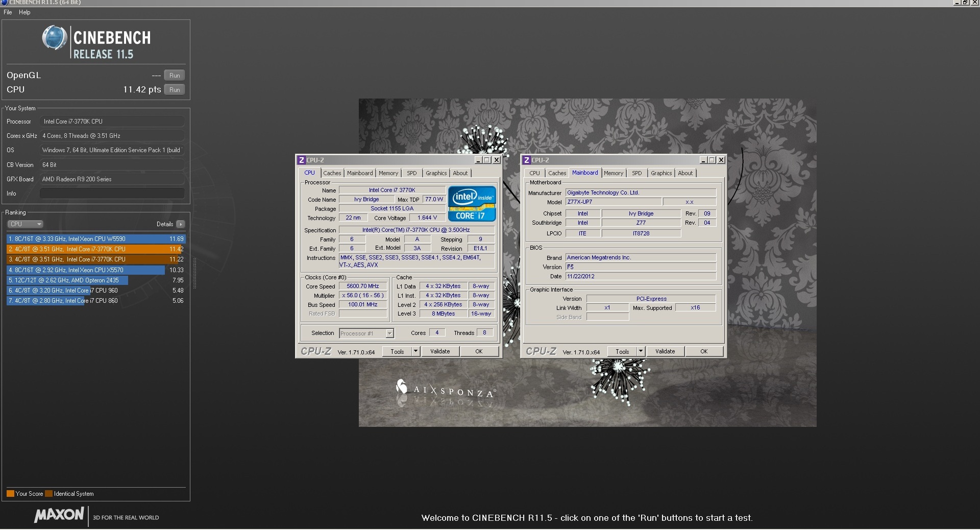
Task: Switch to About tab in right CPU-Z
Action: pos(685,173)
